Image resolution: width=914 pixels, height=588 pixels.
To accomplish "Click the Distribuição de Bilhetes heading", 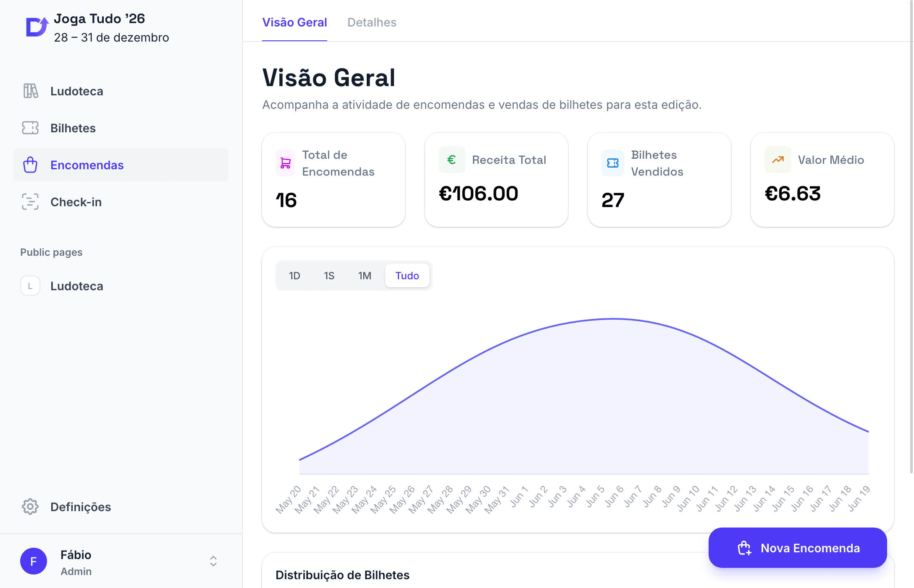I will coord(342,575).
